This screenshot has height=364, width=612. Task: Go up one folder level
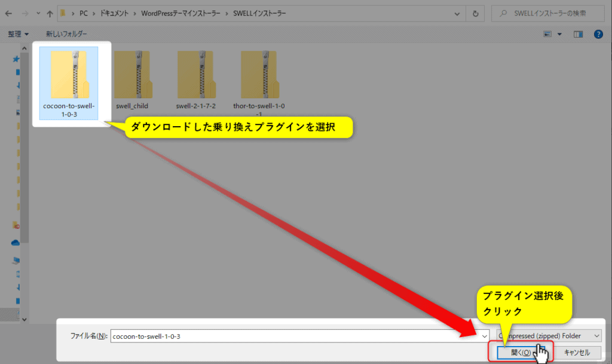click(x=50, y=14)
